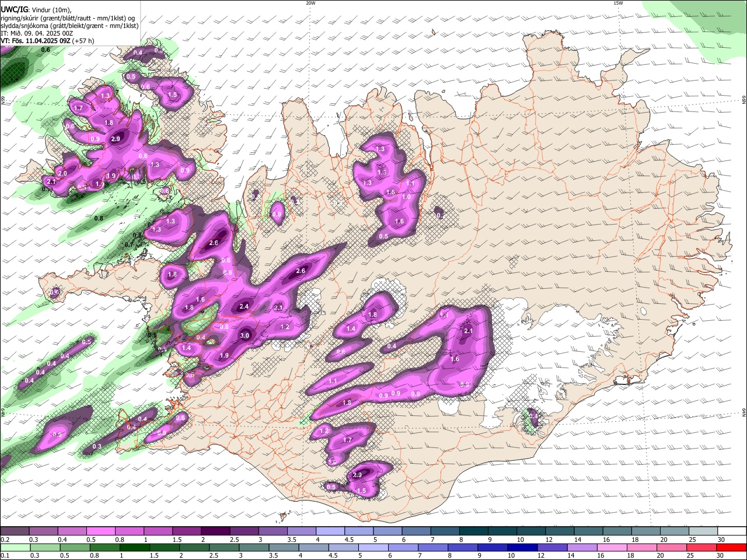Click the dark teal 8–9 snow legend swatch

click(473, 531)
